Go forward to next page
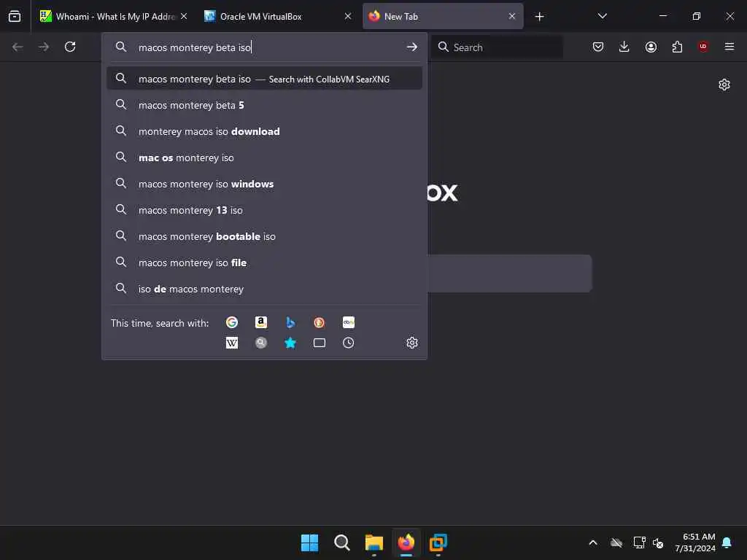The width and height of the screenshot is (747, 560). (44, 47)
